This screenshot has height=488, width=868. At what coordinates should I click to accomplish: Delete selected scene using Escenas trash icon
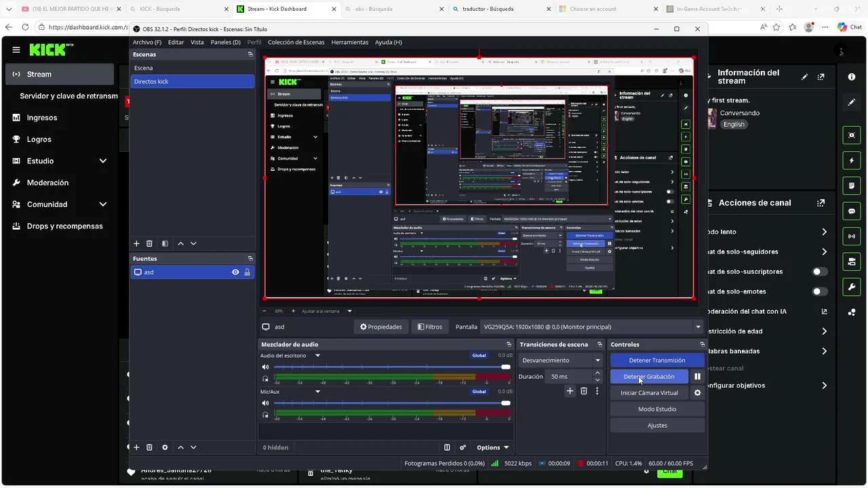[x=150, y=243]
